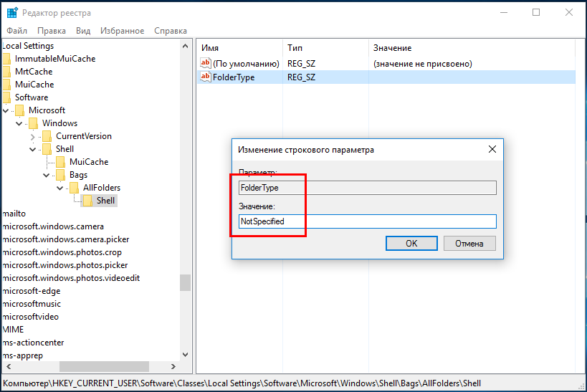Collapse the Shell key under Windows

[32, 149]
